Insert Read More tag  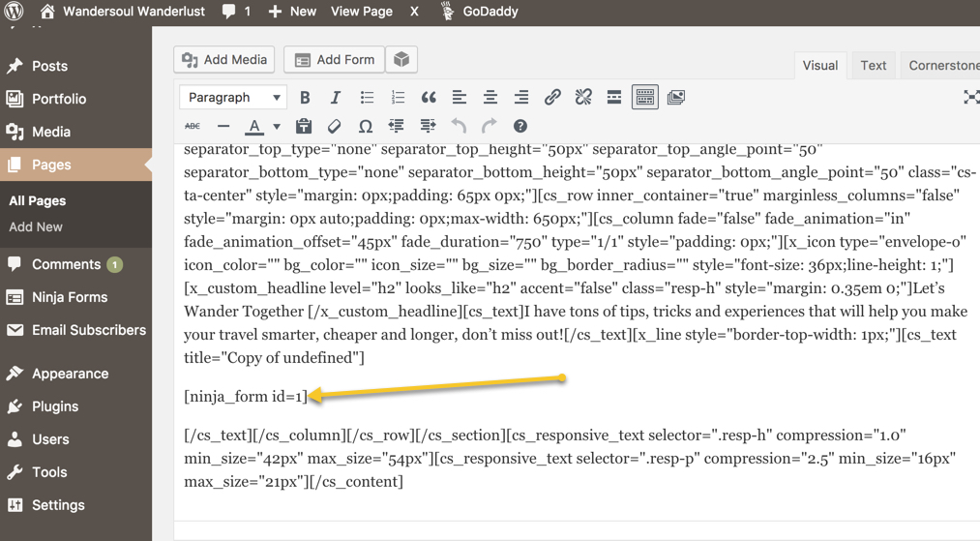[614, 98]
